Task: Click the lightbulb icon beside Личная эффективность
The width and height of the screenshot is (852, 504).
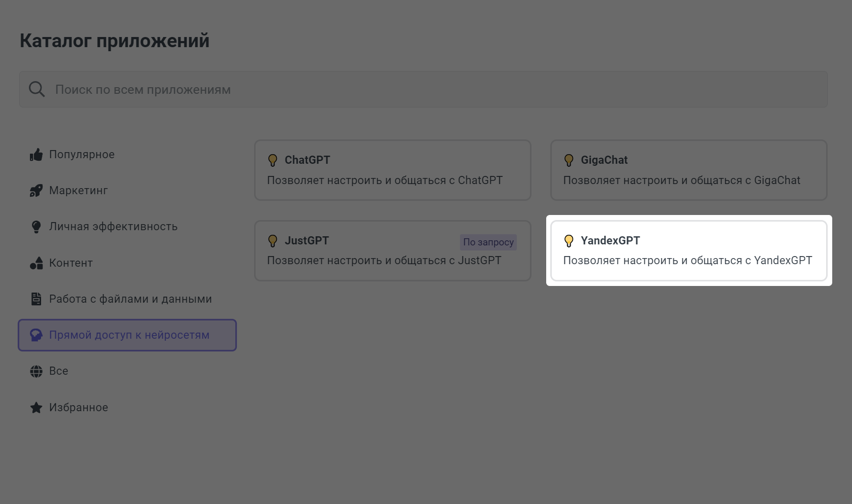Action: coord(36,227)
